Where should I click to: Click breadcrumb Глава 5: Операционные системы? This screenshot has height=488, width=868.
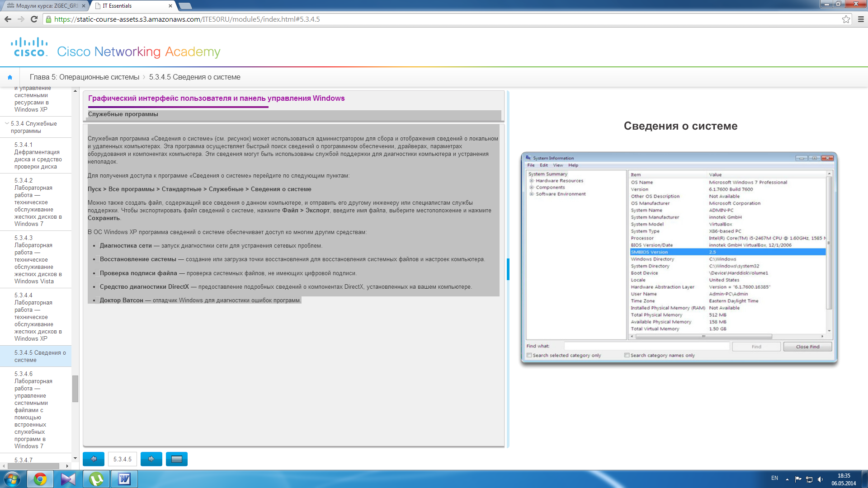(x=85, y=77)
